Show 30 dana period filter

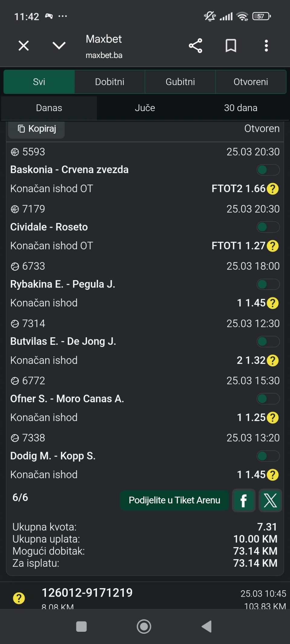240,108
